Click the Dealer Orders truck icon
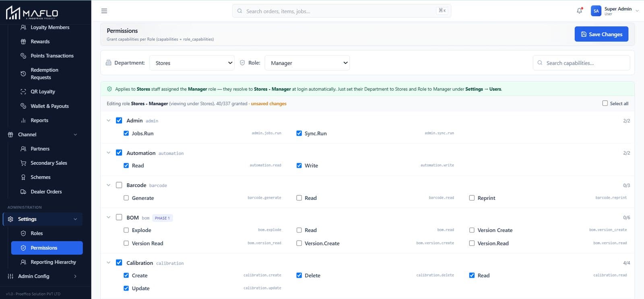644x299 pixels. tap(23, 191)
